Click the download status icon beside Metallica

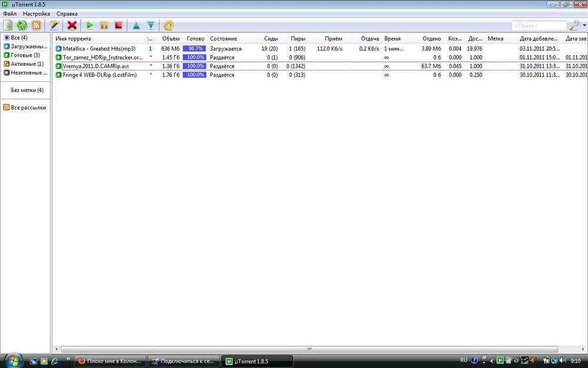coord(58,49)
